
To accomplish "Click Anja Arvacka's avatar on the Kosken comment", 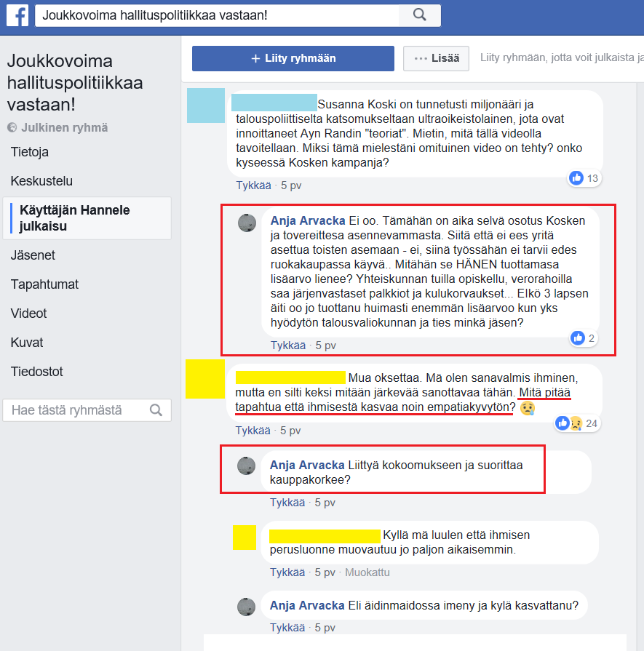I will [x=247, y=223].
